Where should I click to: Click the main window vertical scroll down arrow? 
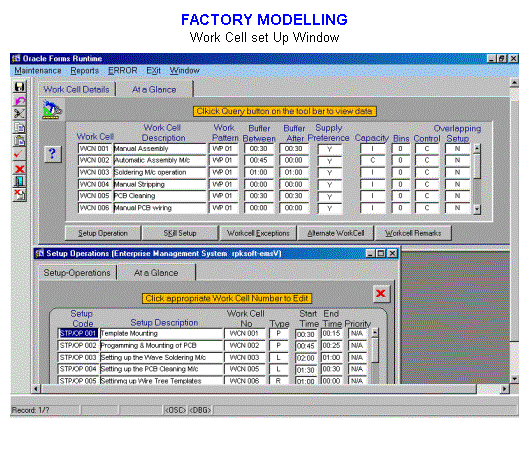pos(514,379)
